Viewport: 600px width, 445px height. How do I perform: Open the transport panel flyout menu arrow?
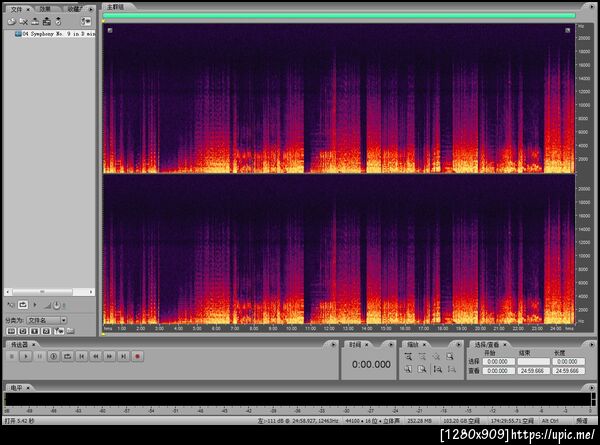click(x=333, y=345)
